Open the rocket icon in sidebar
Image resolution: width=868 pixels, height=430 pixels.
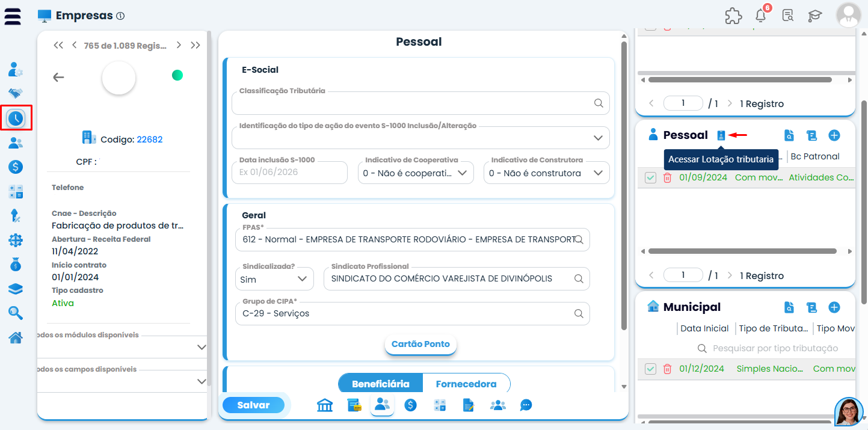(x=16, y=216)
